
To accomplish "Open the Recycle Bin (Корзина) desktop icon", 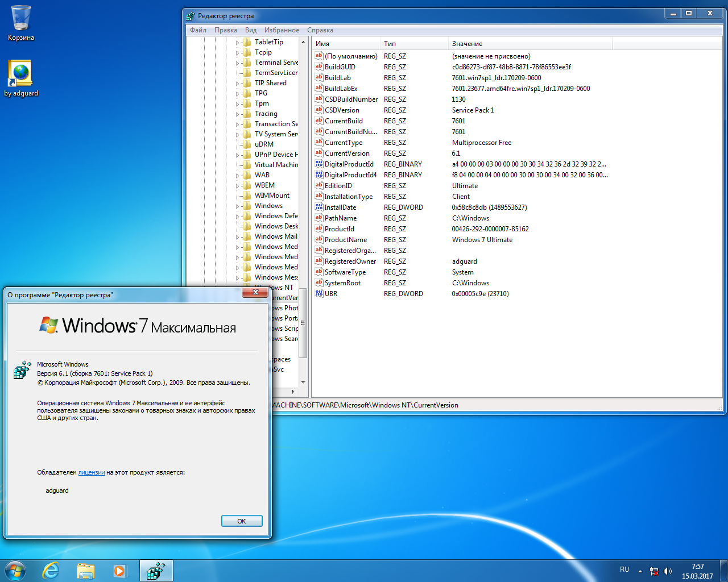I will [x=21, y=23].
